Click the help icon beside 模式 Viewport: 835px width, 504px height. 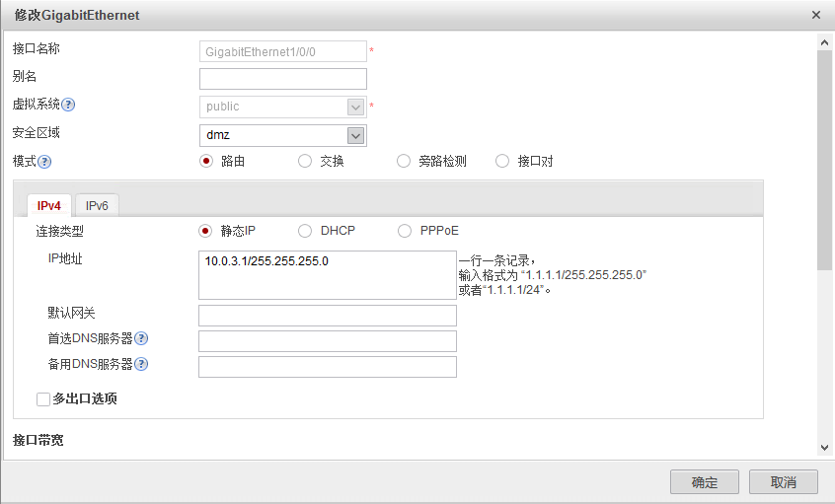[44, 162]
